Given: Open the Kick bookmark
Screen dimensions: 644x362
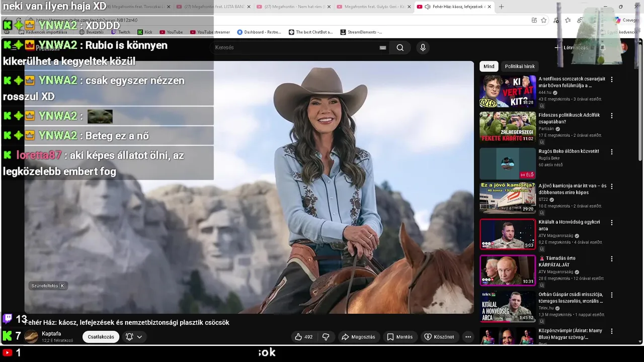Looking at the screenshot, I should (x=145, y=32).
